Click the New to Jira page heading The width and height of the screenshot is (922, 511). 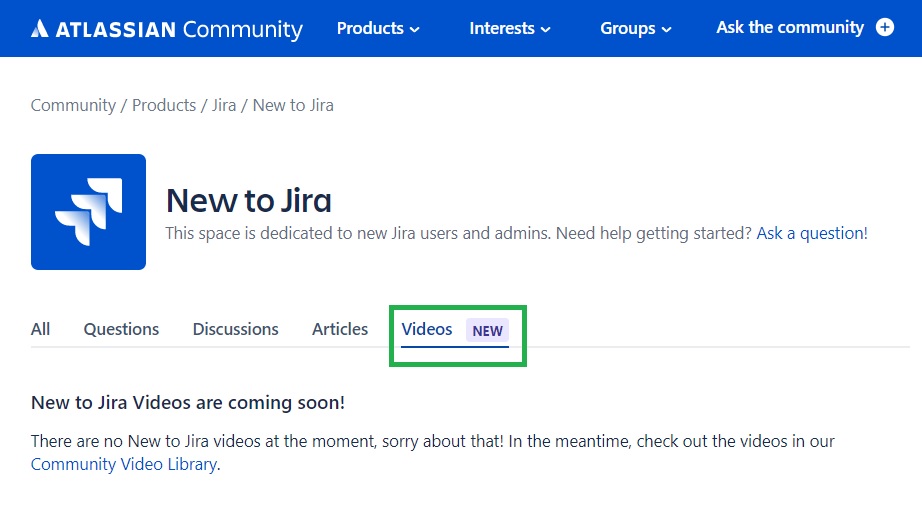tap(249, 201)
